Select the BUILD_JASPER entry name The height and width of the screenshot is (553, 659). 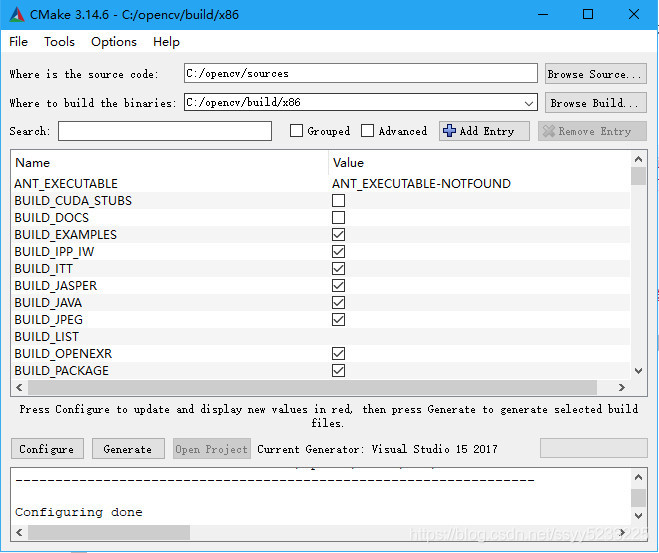click(x=56, y=286)
